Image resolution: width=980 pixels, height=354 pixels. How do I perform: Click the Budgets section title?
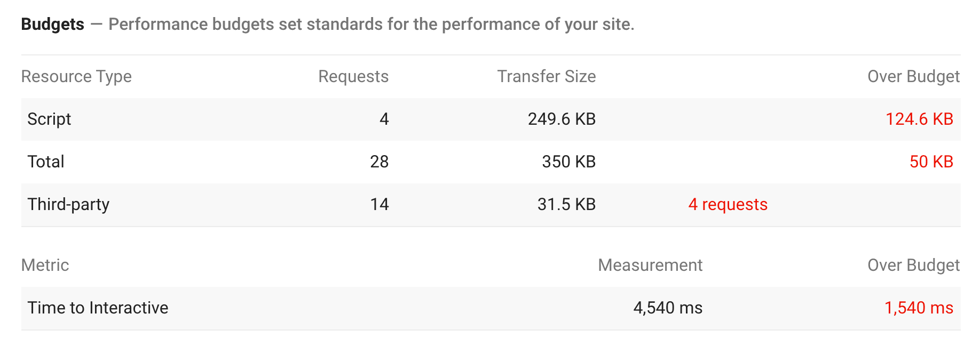coord(52,25)
